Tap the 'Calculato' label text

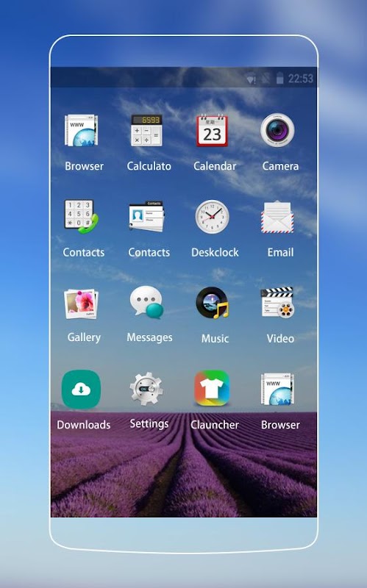(149, 166)
